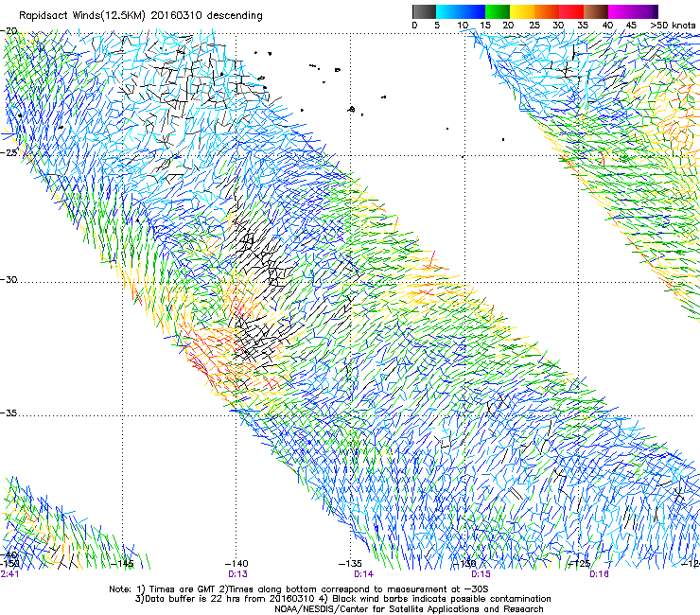Click the '25' legend scale label
The width and height of the screenshot is (700, 615).
(x=534, y=26)
